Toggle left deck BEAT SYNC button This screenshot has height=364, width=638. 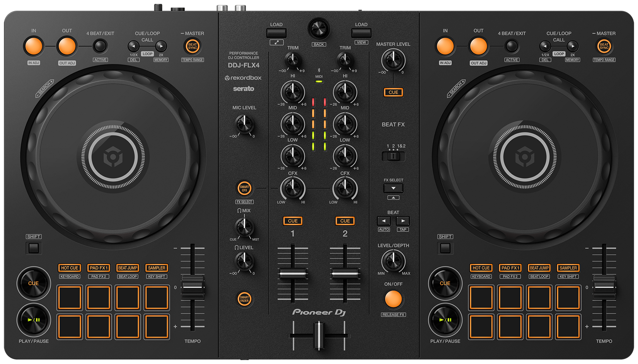point(193,46)
